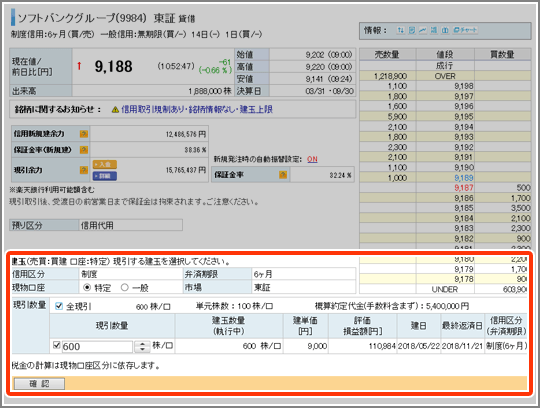Click the 9,186 bid price row
This screenshot has height=408, width=540.
point(445,198)
